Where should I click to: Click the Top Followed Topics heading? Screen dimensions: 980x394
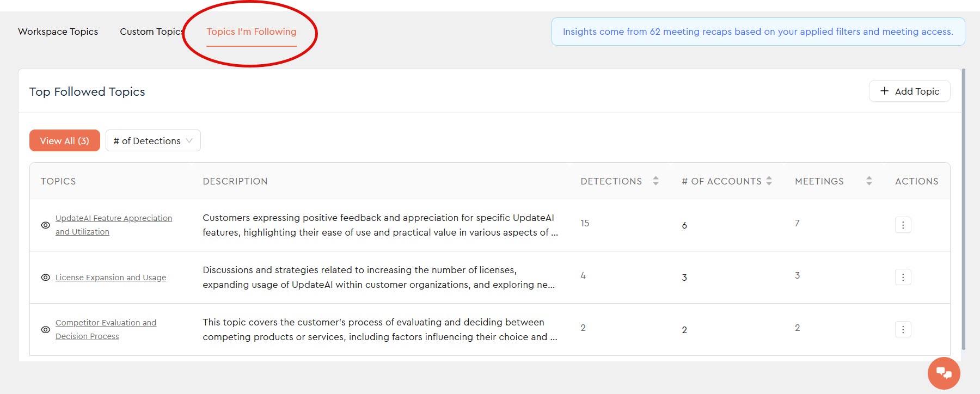coord(87,91)
